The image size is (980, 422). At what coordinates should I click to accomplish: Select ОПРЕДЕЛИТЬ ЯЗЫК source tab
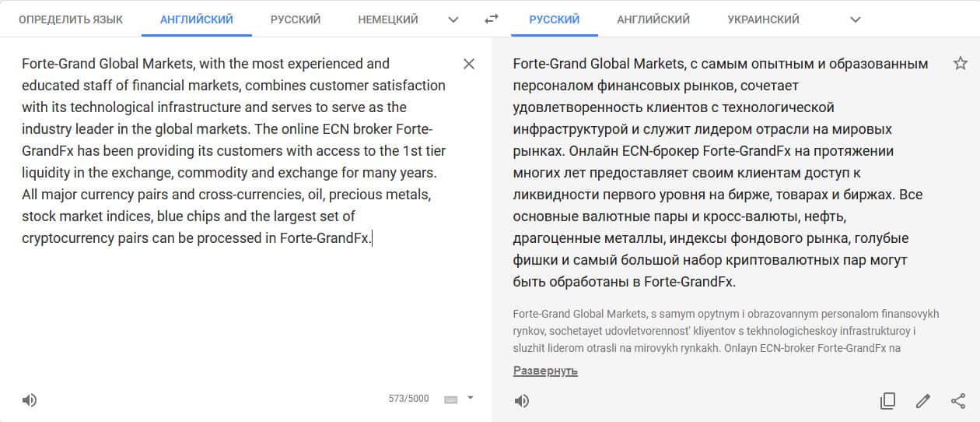71,19
